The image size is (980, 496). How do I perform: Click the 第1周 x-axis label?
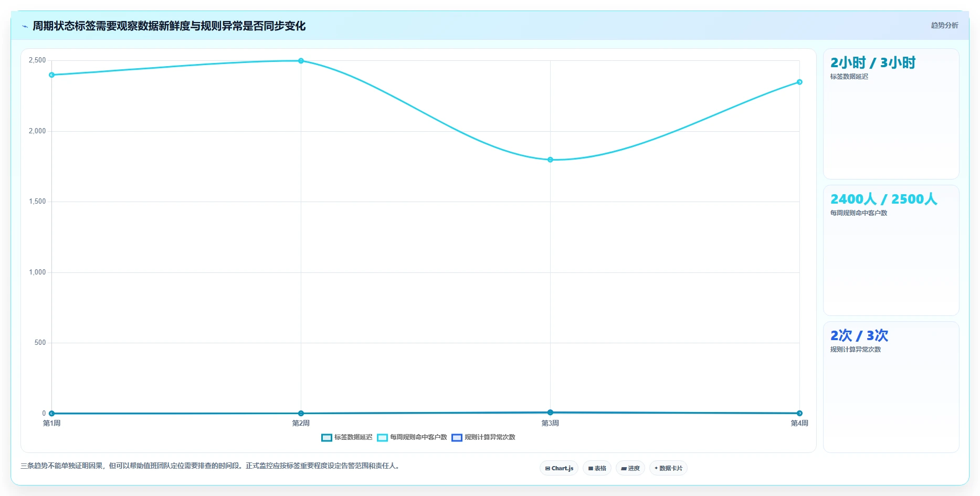(51, 423)
